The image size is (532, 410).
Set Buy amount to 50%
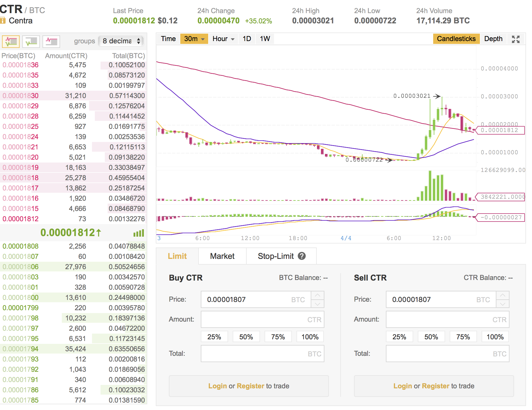tap(246, 337)
